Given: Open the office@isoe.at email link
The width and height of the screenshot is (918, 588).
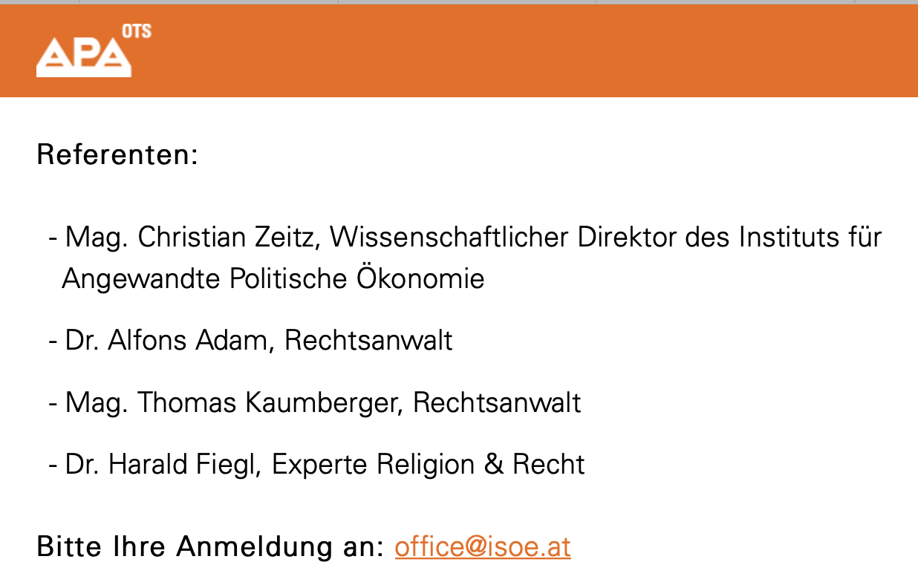Looking at the screenshot, I should click(483, 547).
